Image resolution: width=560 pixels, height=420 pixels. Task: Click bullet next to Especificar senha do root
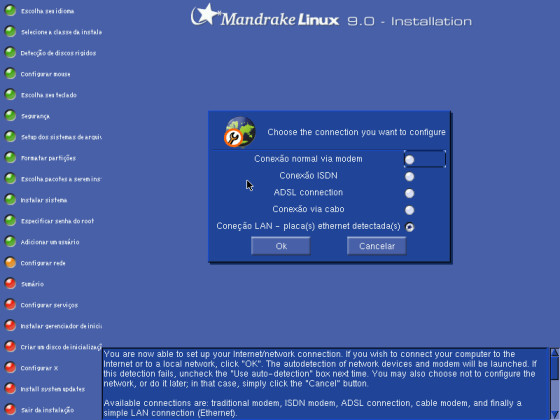[10, 221]
